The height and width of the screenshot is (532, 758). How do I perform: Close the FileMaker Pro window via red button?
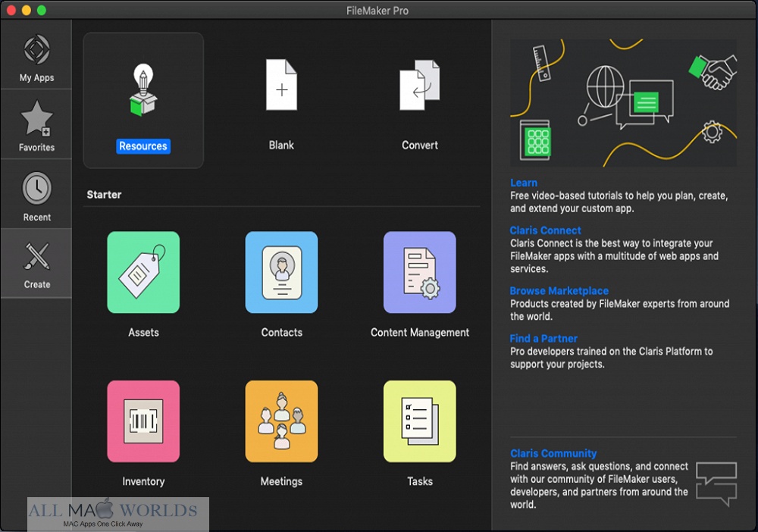click(11, 10)
